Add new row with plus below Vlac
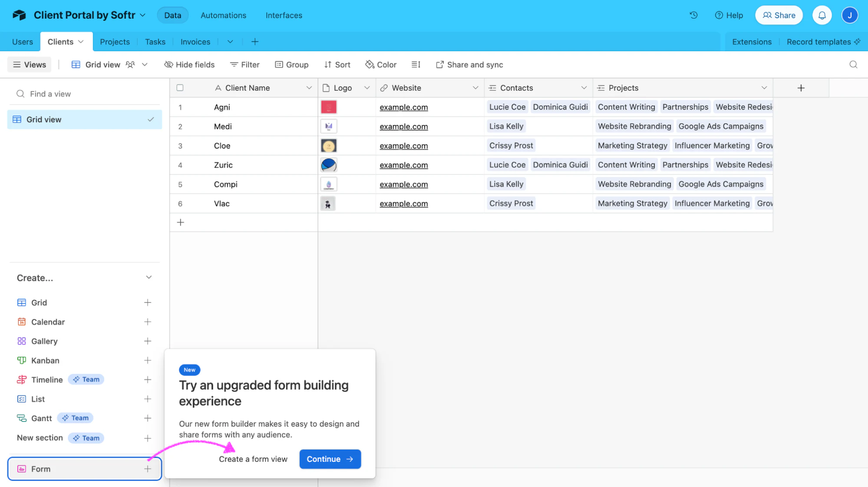The height and width of the screenshot is (487, 868). click(181, 222)
